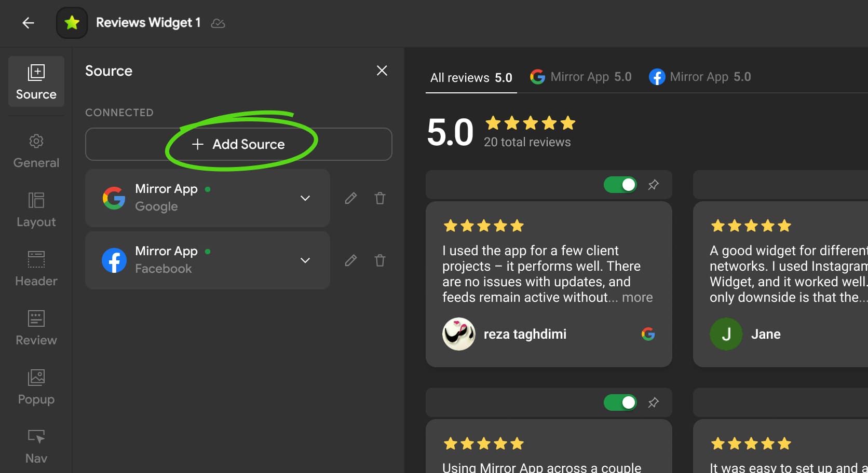
Task: Open the Nav sidebar section
Action: 36,447
